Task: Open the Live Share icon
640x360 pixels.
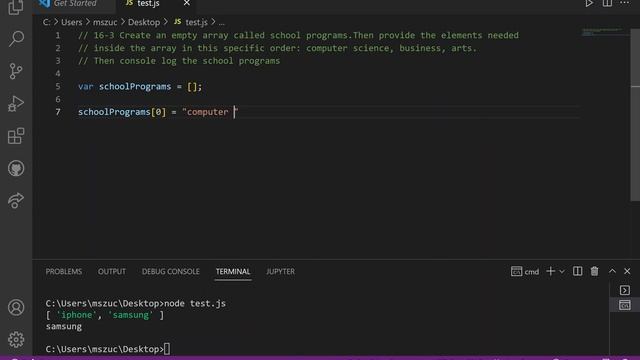Action: point(16,200)
